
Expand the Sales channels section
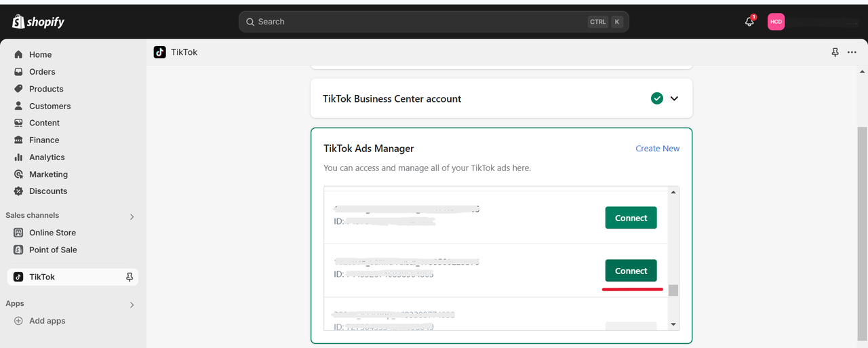(132, 216)
